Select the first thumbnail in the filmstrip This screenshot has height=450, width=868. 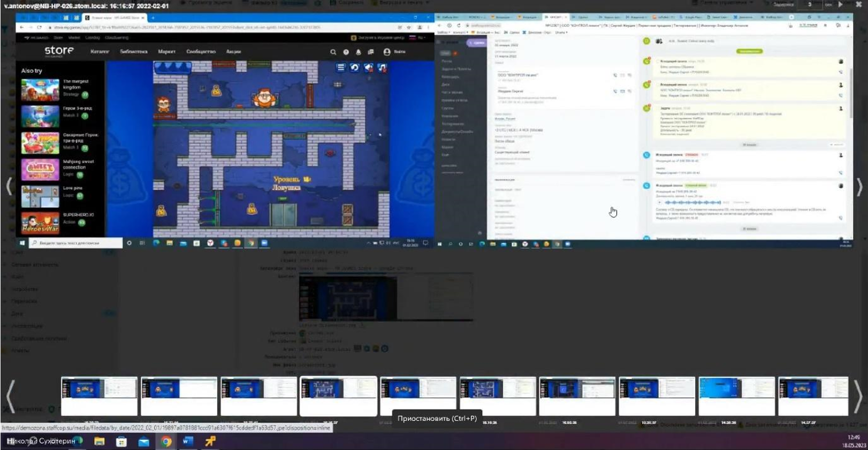(99, 396)
